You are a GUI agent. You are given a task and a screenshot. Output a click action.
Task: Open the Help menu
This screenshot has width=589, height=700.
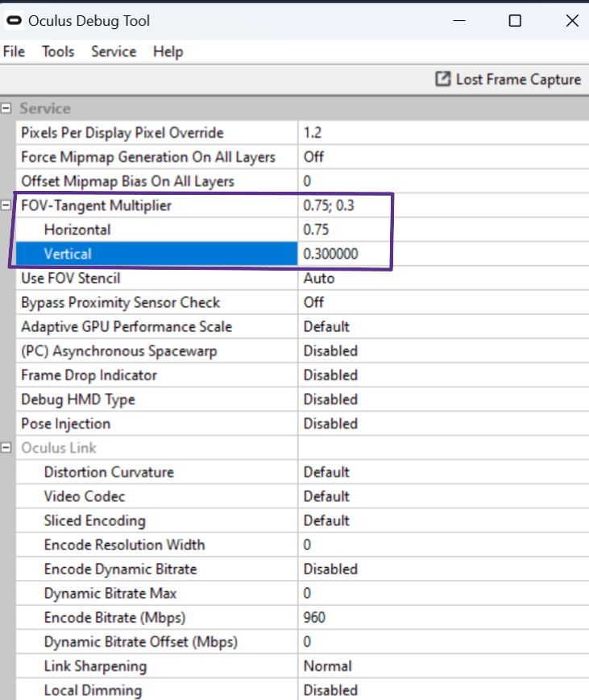(168, 52)
